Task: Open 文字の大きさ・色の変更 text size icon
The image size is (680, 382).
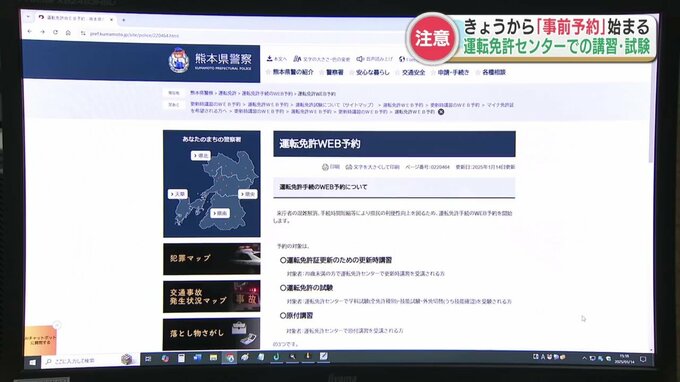Action: coord(297,59)
